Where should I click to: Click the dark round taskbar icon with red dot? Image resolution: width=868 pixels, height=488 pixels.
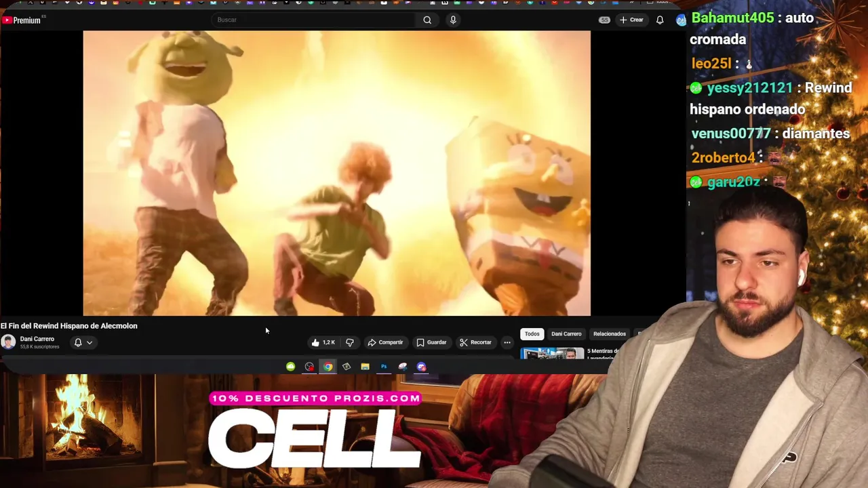coord(309,367)
